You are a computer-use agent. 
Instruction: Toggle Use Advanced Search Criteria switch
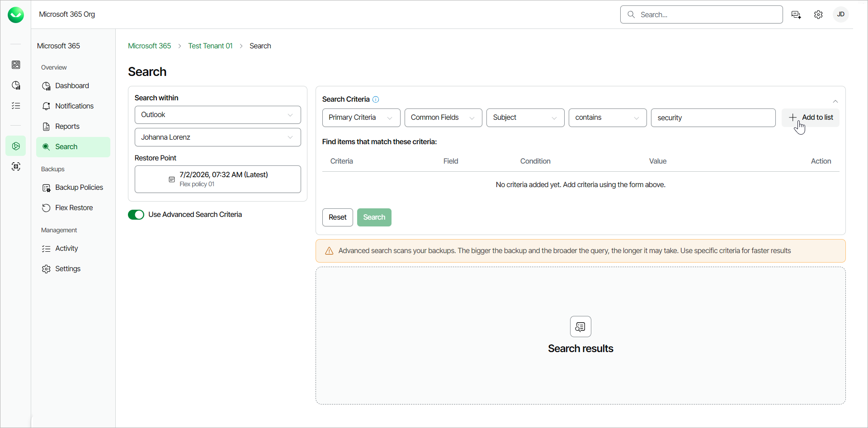pyautogui.click(x=136, y=215)
